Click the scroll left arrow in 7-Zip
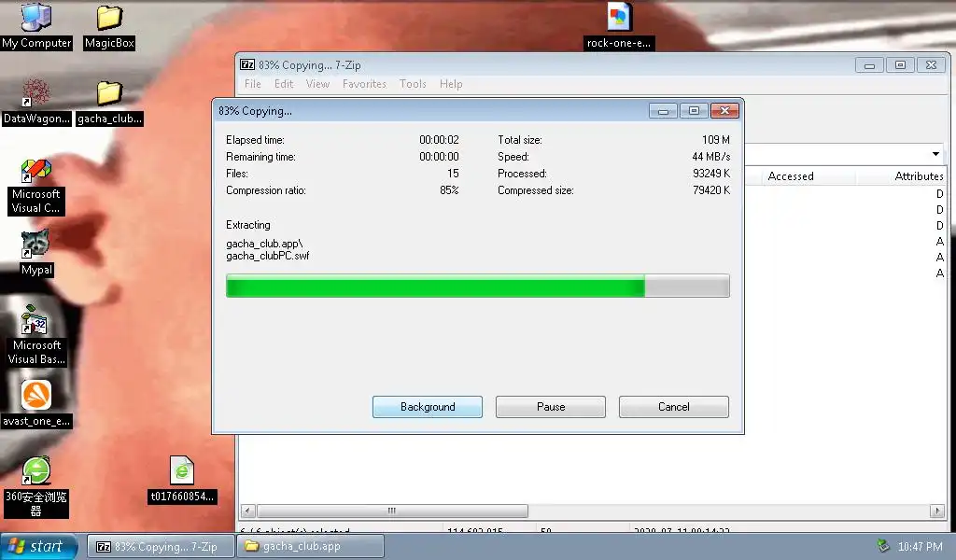 [247, 511]
